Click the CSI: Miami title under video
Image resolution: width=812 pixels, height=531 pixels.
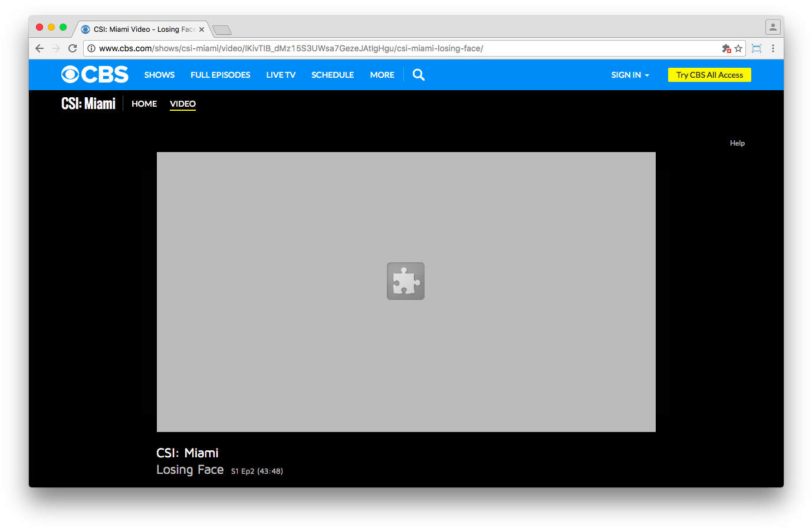tap(188, 453)
